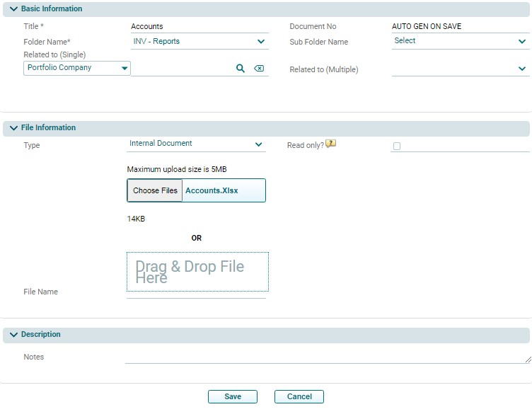This screenshot has height=419, width=532.
Task: Collapse the File Information section
Action: [x=13, y=128]
